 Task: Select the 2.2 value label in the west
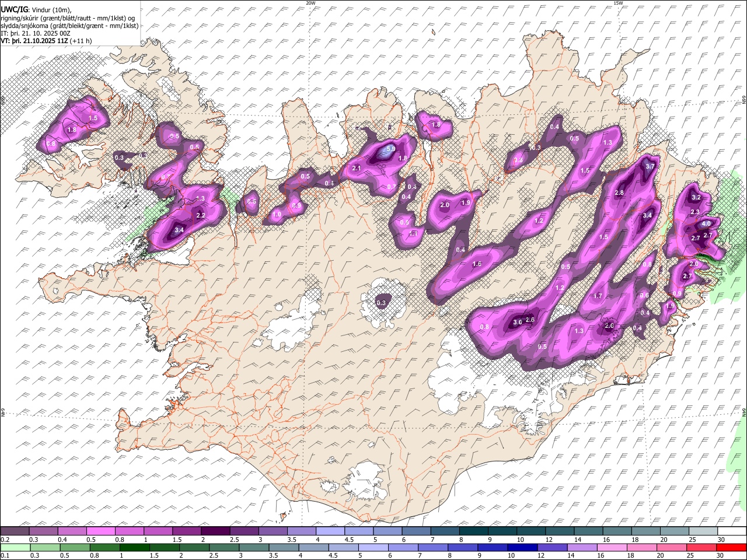(x=200, y=216)
